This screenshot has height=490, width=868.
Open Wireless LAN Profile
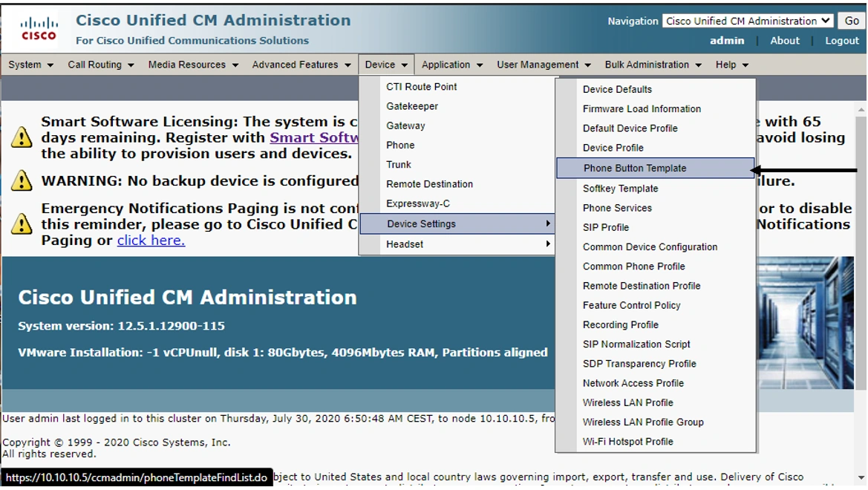point(656,402)
